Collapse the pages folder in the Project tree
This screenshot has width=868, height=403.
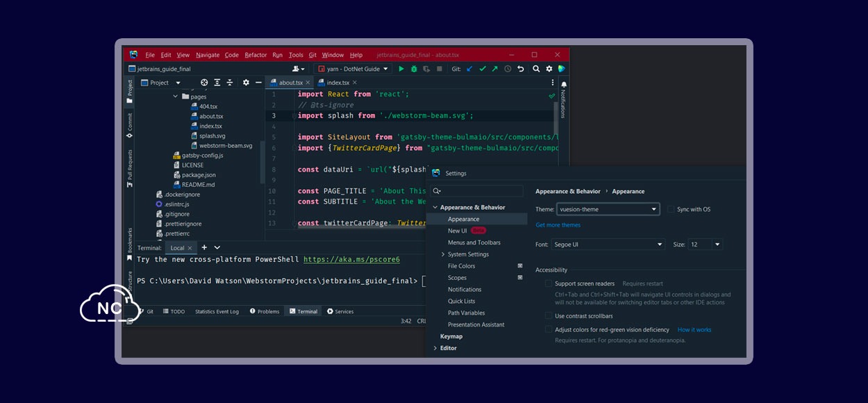(176, 97)
